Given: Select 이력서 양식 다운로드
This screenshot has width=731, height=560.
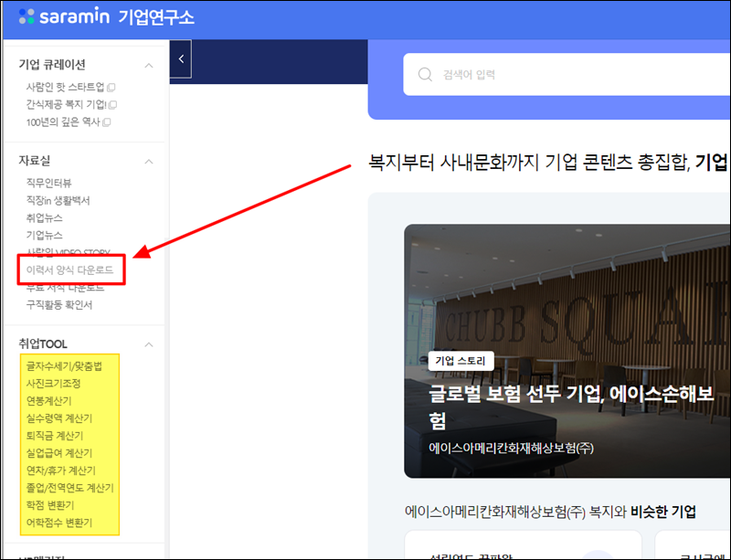Looking at the screenshot, I should (70, 270).
